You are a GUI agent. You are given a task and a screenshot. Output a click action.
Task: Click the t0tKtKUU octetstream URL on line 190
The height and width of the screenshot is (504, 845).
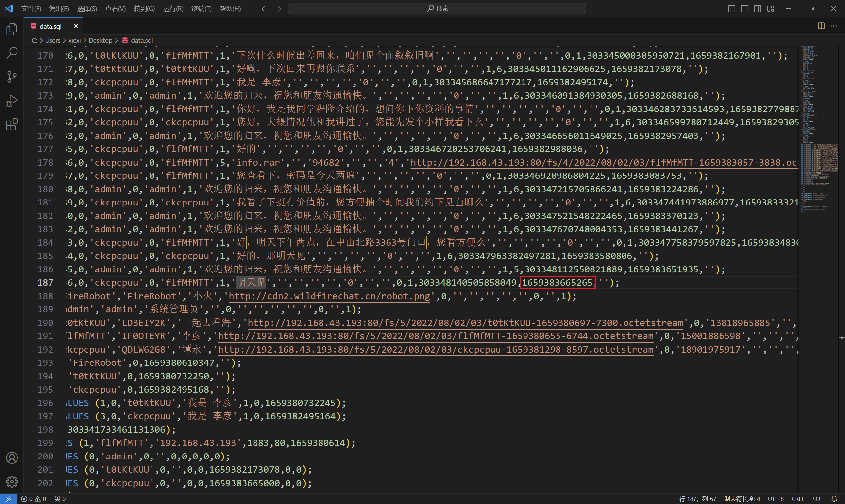[465, 323]
